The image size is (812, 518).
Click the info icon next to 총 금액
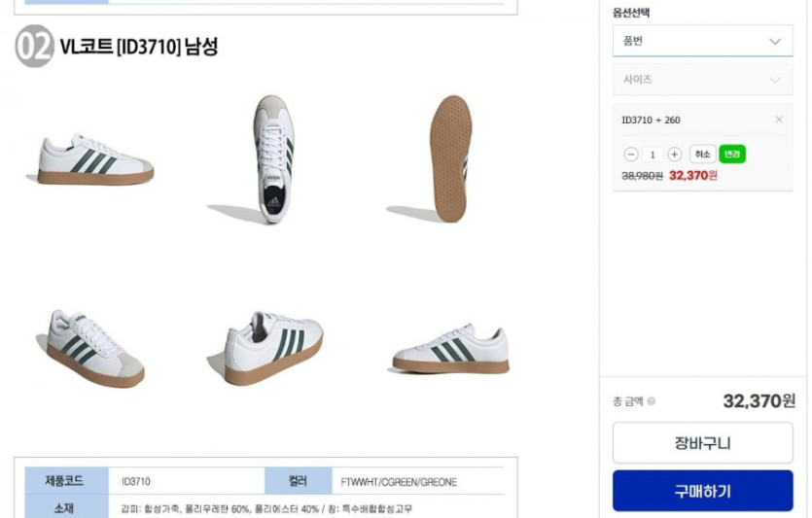click(x=651, y=400)
